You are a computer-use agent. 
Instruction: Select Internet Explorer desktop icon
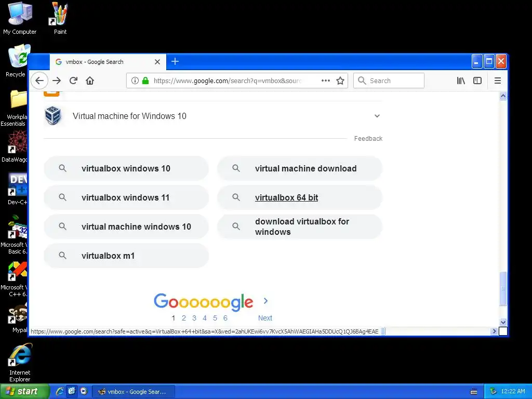(20, 362)
